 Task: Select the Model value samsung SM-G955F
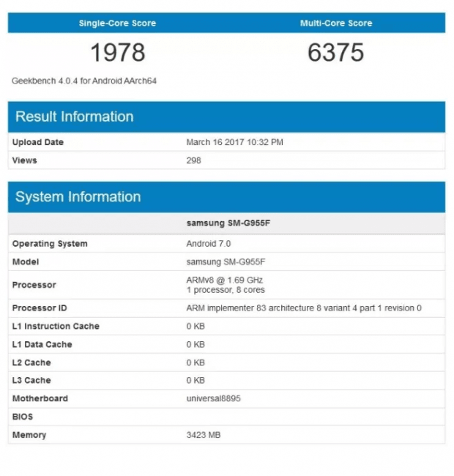tap(226, 261)
